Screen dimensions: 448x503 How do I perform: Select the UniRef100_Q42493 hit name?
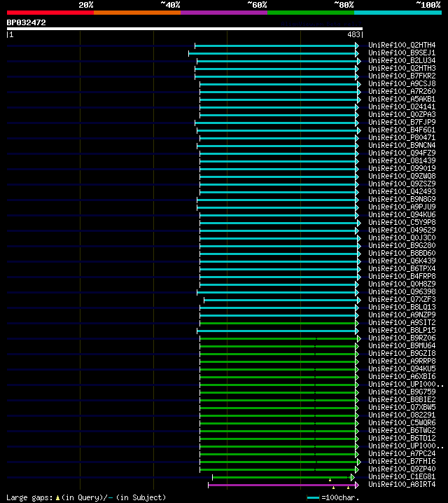(402, 191)
